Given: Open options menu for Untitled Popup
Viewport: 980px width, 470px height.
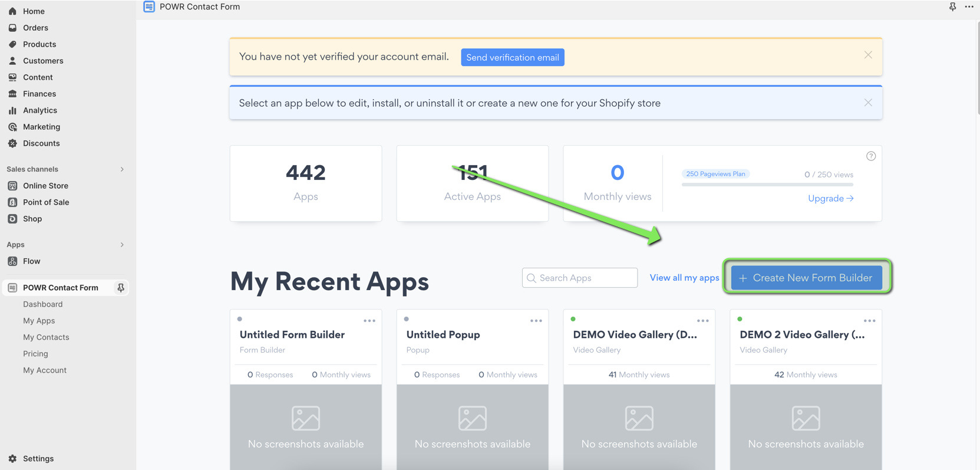Looking at the screenshot, I should tap(536, 321).
